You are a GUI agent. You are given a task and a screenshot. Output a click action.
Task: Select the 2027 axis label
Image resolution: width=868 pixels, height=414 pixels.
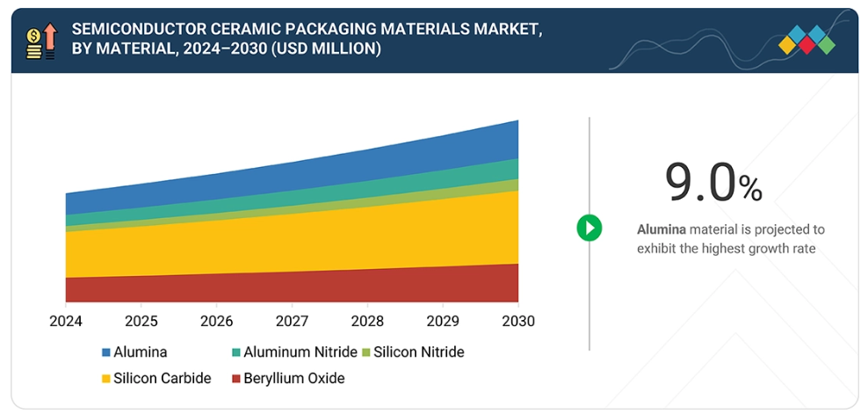(292, 322)
